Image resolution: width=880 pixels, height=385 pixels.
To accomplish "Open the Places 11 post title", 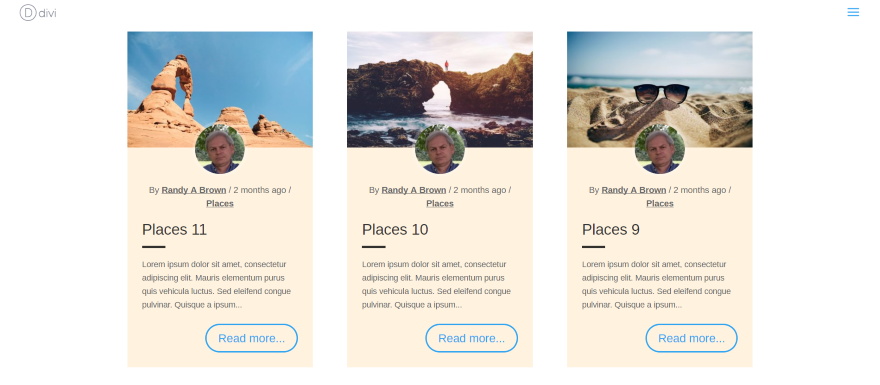I will pyautogui.click(x=175, y=230).
